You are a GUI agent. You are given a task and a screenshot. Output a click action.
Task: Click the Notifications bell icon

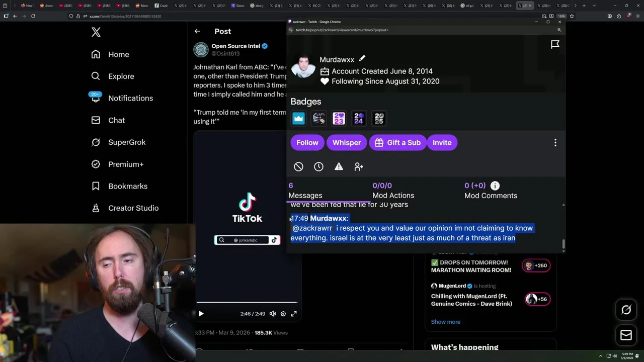[x=96, y=98]
